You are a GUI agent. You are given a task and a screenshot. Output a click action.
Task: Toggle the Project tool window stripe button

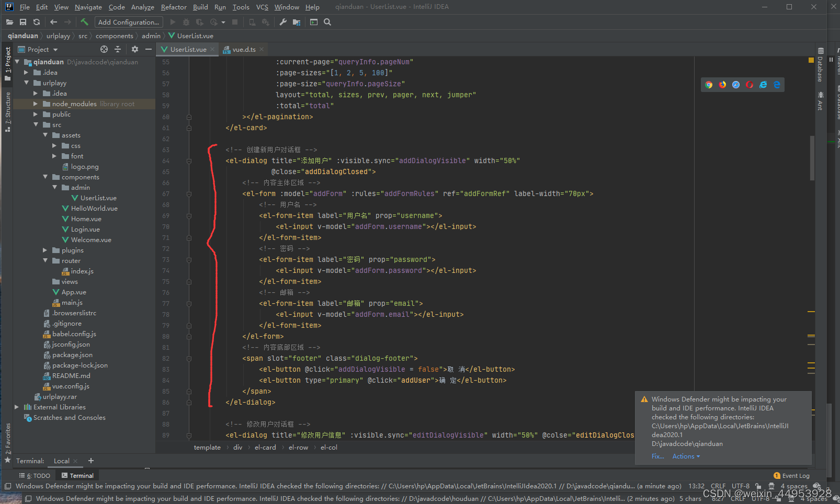[7, 64]
